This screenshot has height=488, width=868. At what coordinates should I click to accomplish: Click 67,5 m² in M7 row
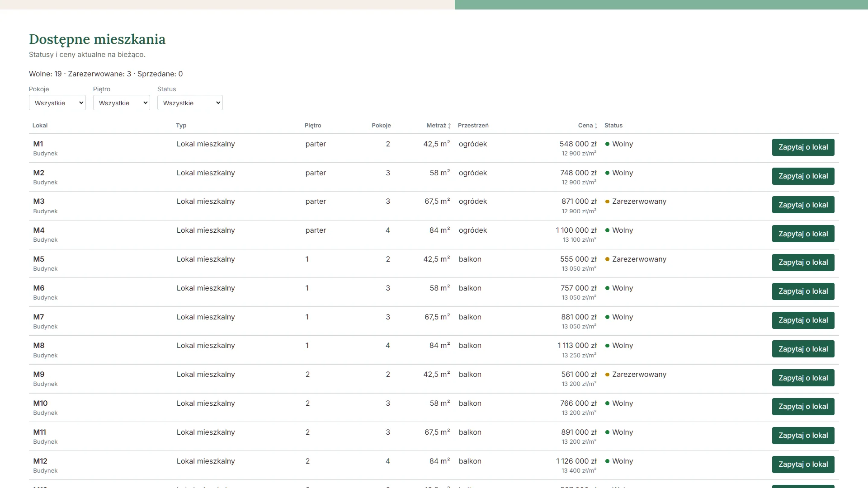click(x=437, y=317)
